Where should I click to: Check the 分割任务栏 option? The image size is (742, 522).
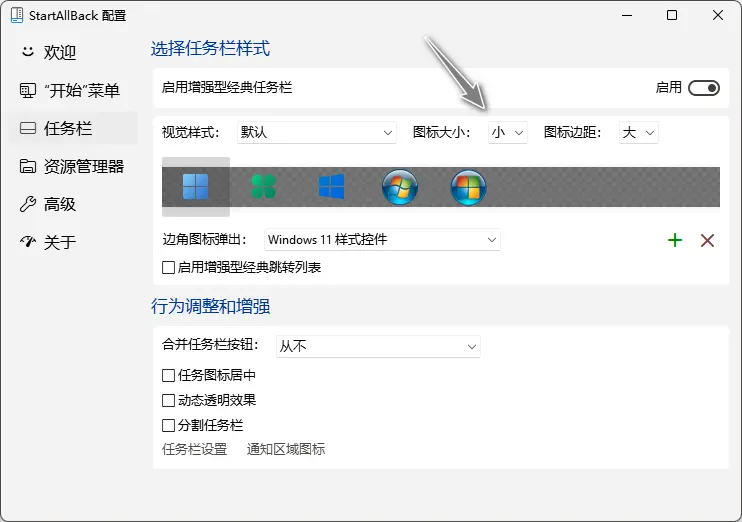pyautogui.click(x=168, y=425)
